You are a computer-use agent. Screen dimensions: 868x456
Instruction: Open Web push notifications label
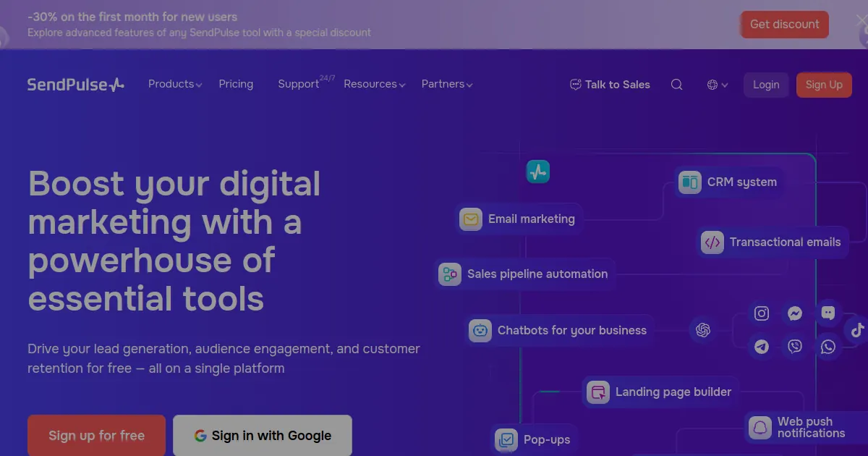(x=812, y=428)
